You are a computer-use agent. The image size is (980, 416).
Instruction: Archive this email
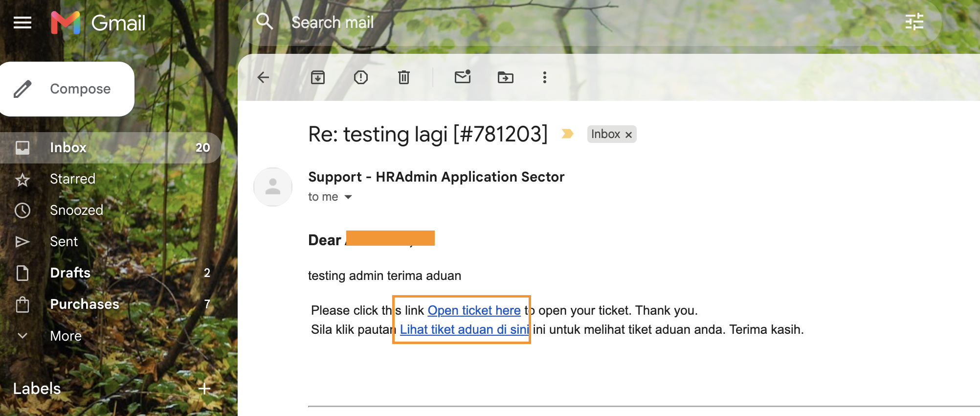coord(318,77)
